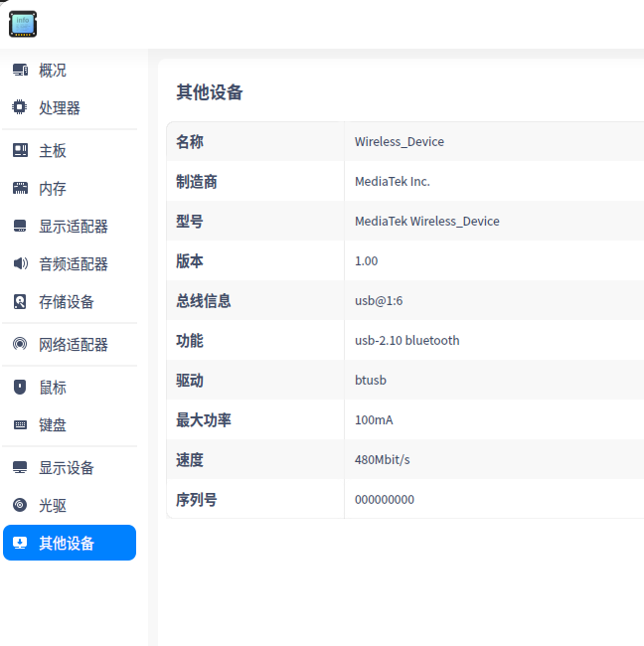Click the 速度 row label
The image size is (644, 646).
(190, 460)
